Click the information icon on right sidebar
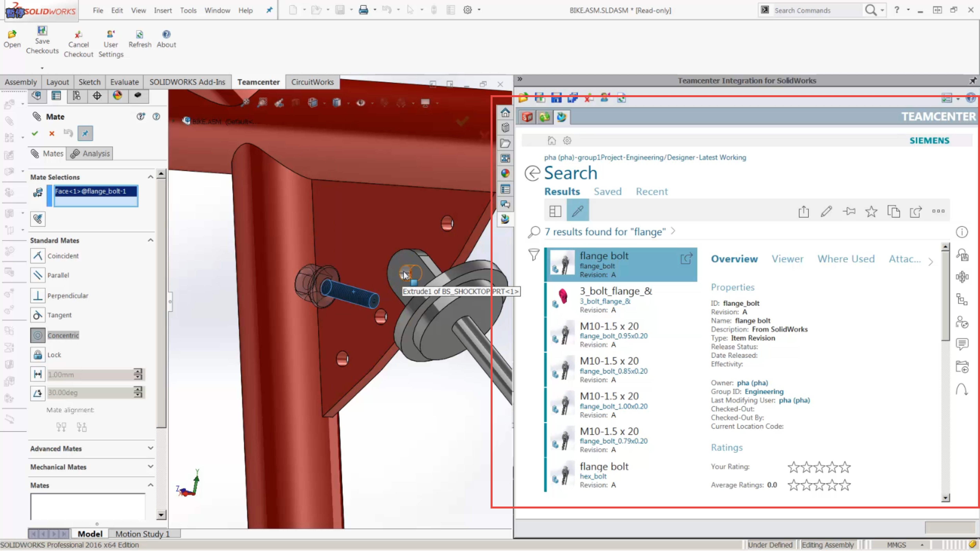The height and width of the screenshot is (551, 980). (962, 232)
